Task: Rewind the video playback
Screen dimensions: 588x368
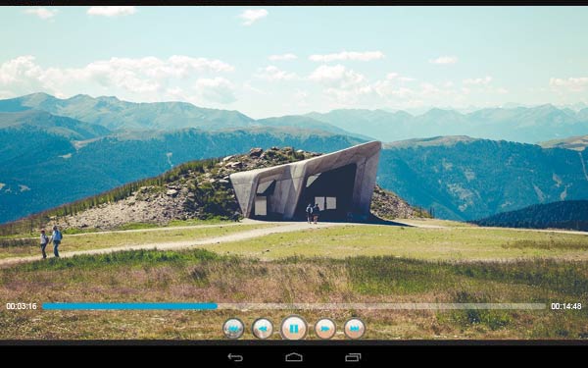Action: [x=263, y=329]
